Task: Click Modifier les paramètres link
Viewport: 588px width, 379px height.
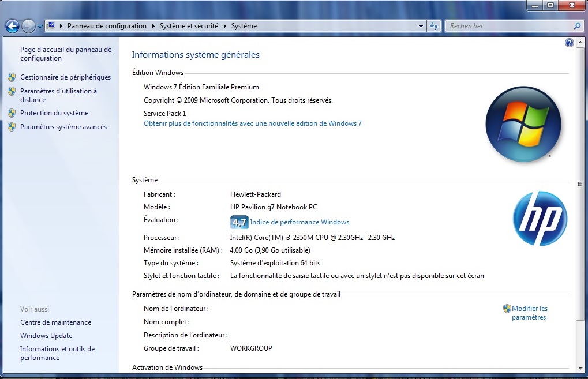Action: pyautogui.click(x=530, y=313)
